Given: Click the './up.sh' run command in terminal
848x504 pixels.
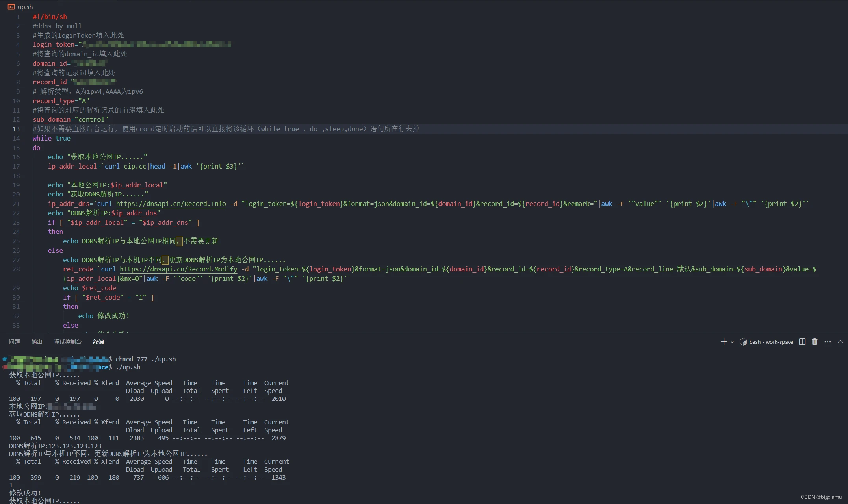Looking at the screenshot, I should click(128, 367).
